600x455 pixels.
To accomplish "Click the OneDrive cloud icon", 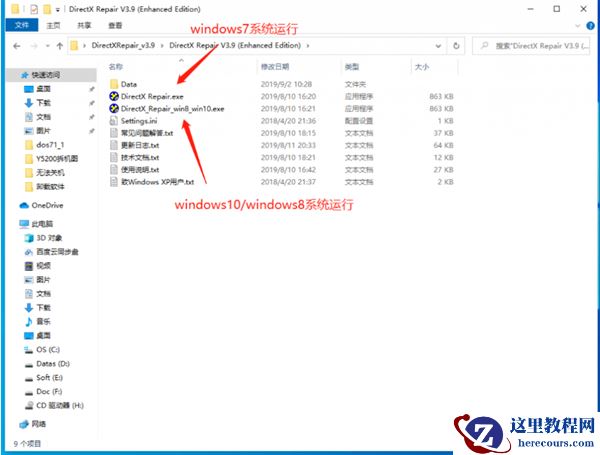I will click(x=24, y=205).
